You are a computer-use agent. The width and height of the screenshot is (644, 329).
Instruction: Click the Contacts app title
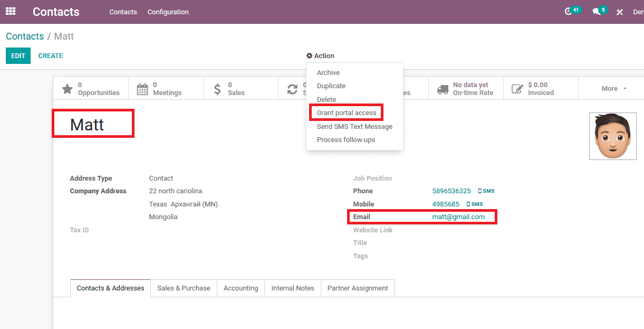coord(56,12)
